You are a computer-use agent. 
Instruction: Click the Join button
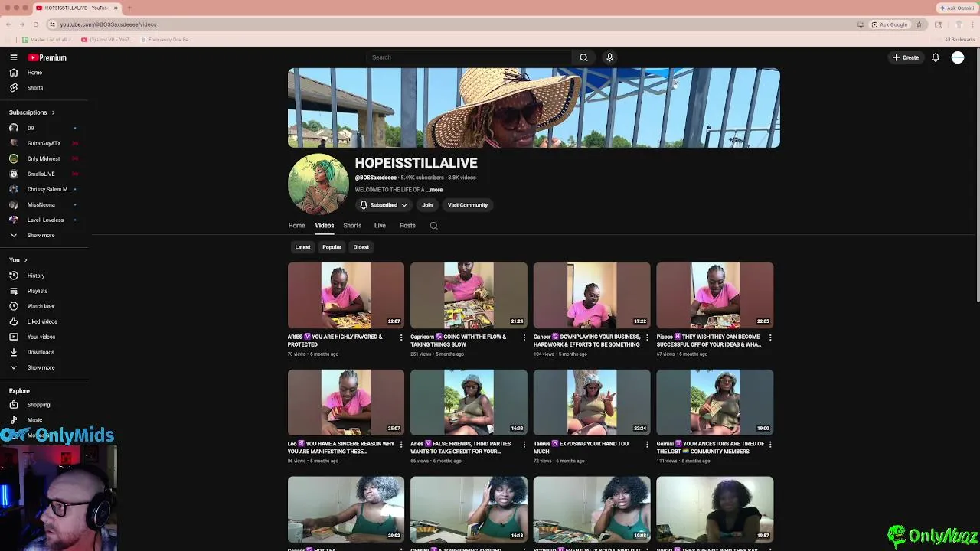pos(427,205)
